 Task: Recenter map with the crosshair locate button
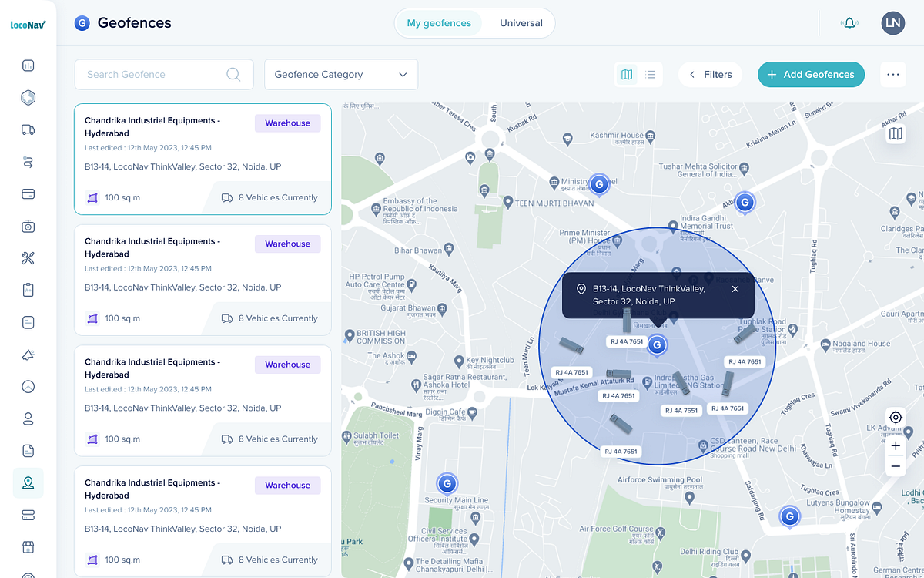(895, 417)
